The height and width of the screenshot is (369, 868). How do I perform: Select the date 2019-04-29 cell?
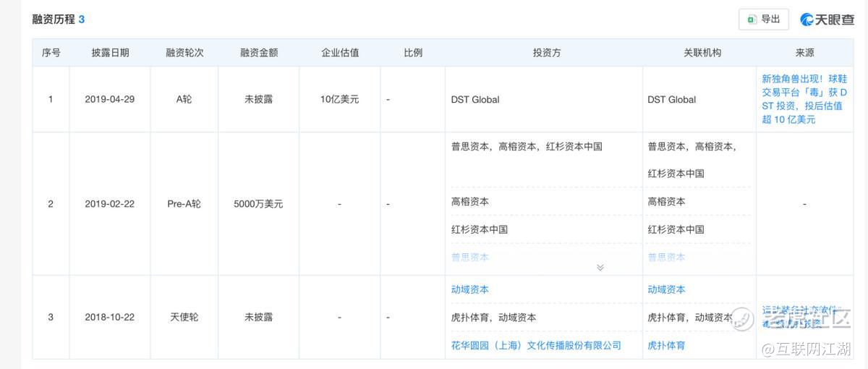110,99
